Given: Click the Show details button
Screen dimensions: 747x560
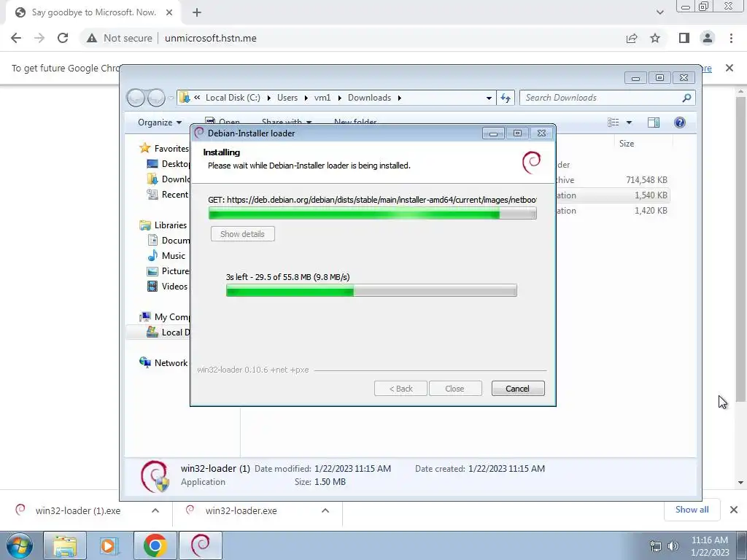Looking at the screenshot, I should click(x=242, y=234).
